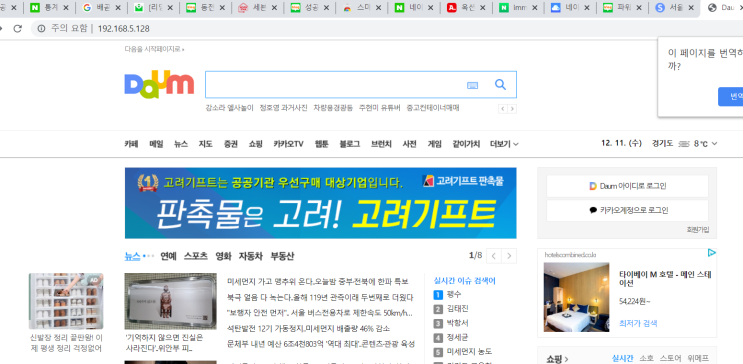Click trending keyword '김태진'
This screenshot has width=743, height=364.
457,309
